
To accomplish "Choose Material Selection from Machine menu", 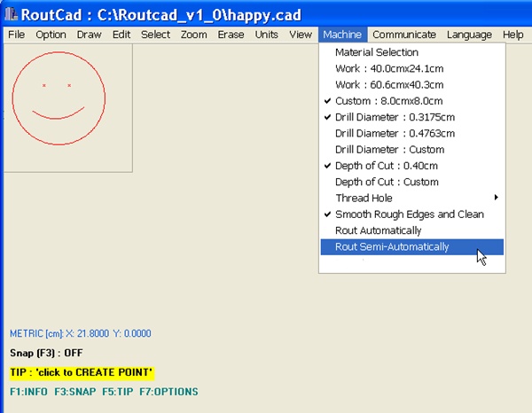I will (412, 52).
